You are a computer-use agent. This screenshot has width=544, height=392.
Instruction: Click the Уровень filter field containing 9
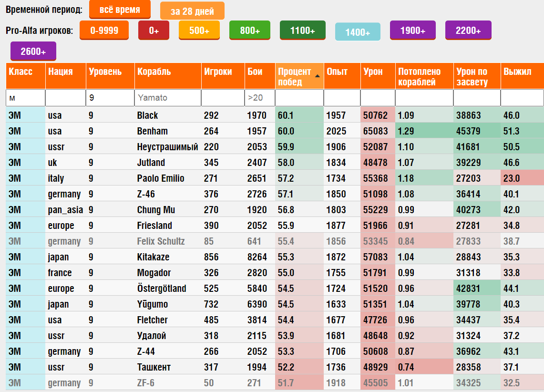pyautogui.click(x=110, y=98)
